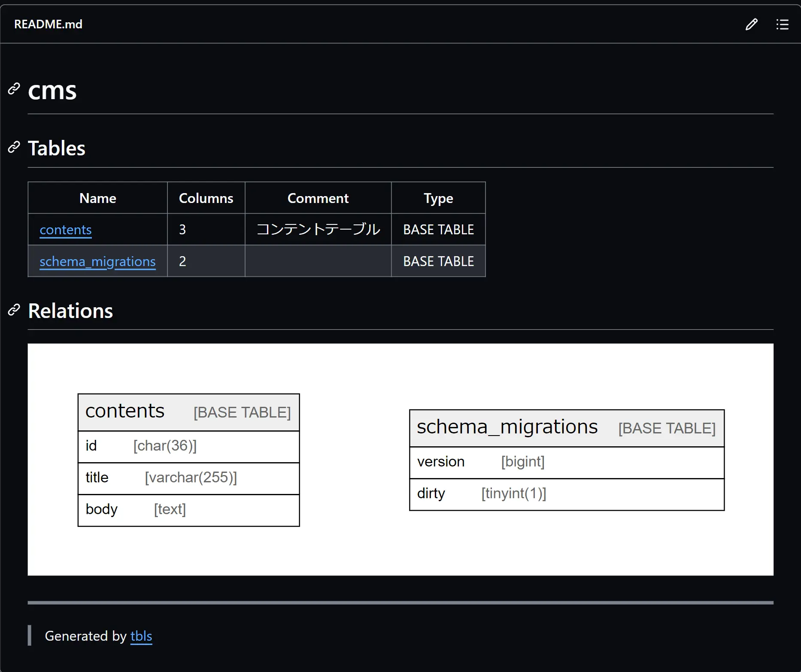The image size is (801, 672).
Task: Select the Japanese comment cell for contents
Action: pos(318,230)
